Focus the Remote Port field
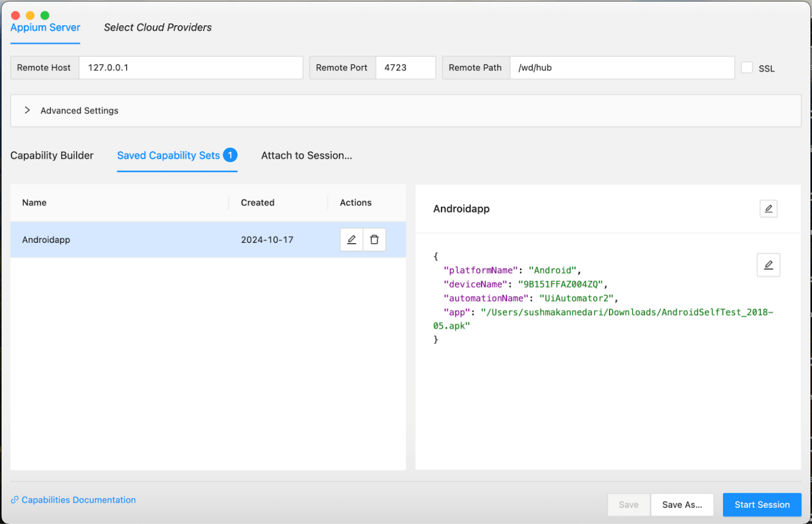 pos(405,68)
